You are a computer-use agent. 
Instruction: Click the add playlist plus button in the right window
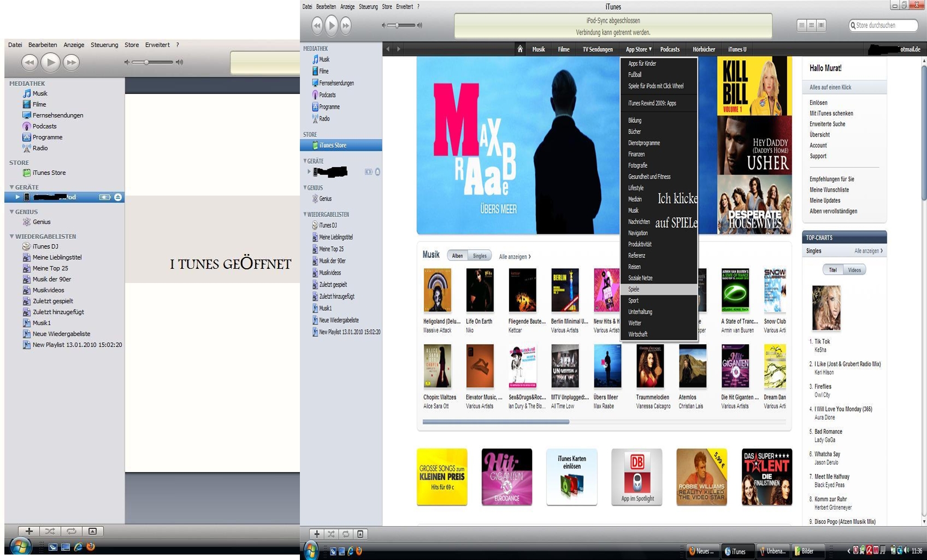tap(317, 534)
